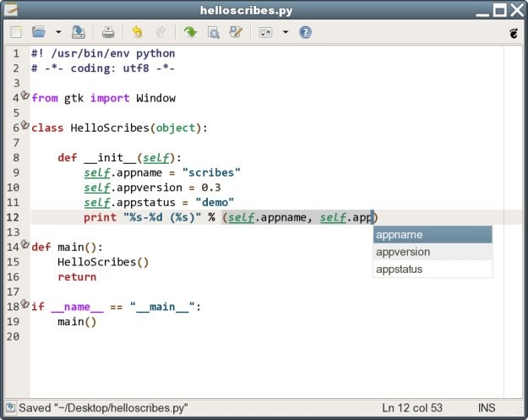Click the 'return' keyword on line 16
This screenshot has height=420, width=528.
coord(77,277)
